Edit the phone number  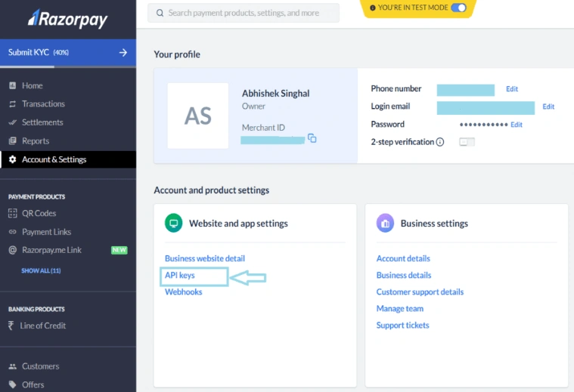[x=512, y=89]
